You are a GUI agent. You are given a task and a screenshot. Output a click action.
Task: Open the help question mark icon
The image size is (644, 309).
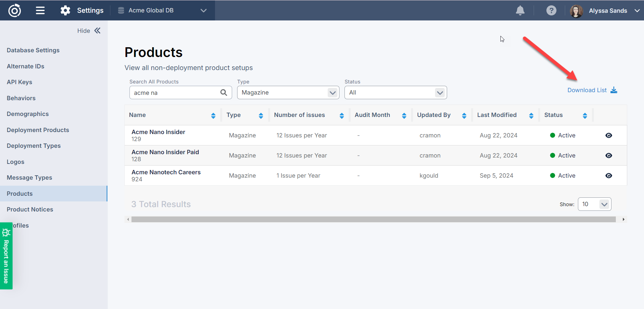coord(551,10)
